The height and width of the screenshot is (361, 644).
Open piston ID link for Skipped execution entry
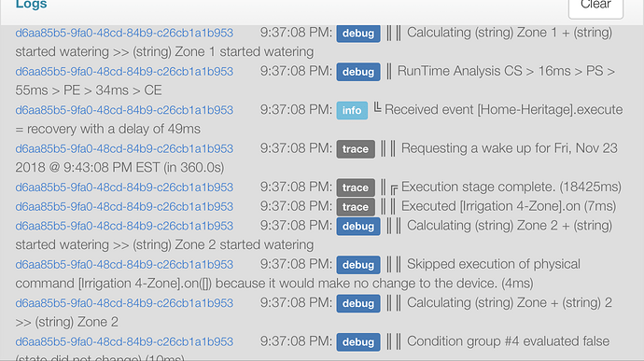pos(124,265)
